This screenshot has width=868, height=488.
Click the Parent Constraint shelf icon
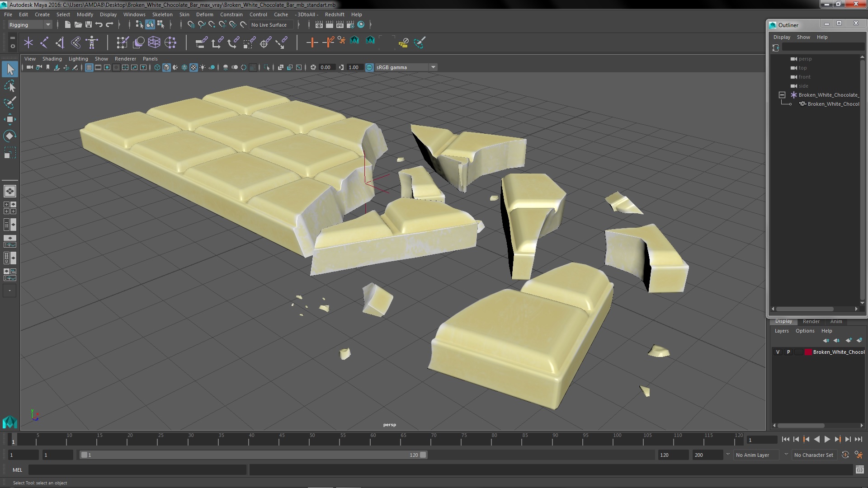[201, 43]
